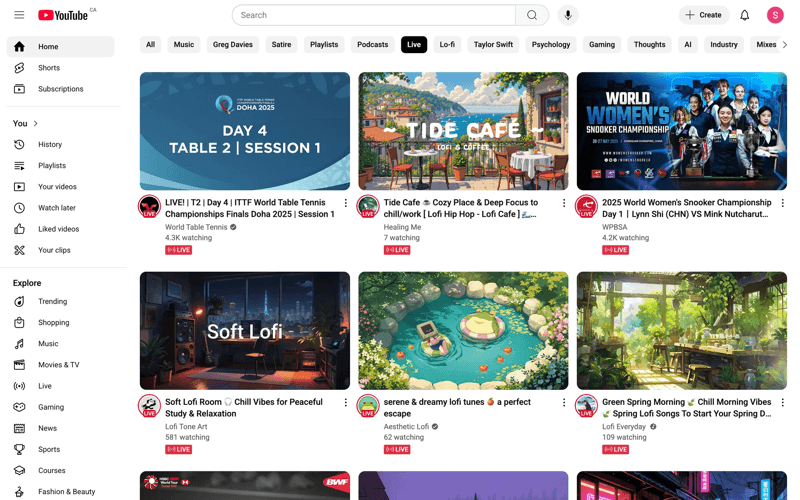Select the Thoughts filter chip
800x500 pixels.
pyautogui.click(x=649, y=45)
